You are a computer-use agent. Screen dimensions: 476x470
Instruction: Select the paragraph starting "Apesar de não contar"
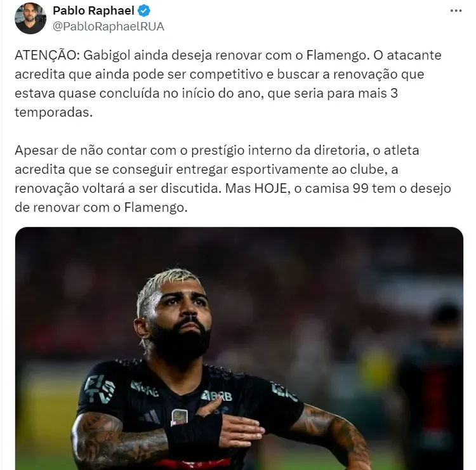click(233, 179)
